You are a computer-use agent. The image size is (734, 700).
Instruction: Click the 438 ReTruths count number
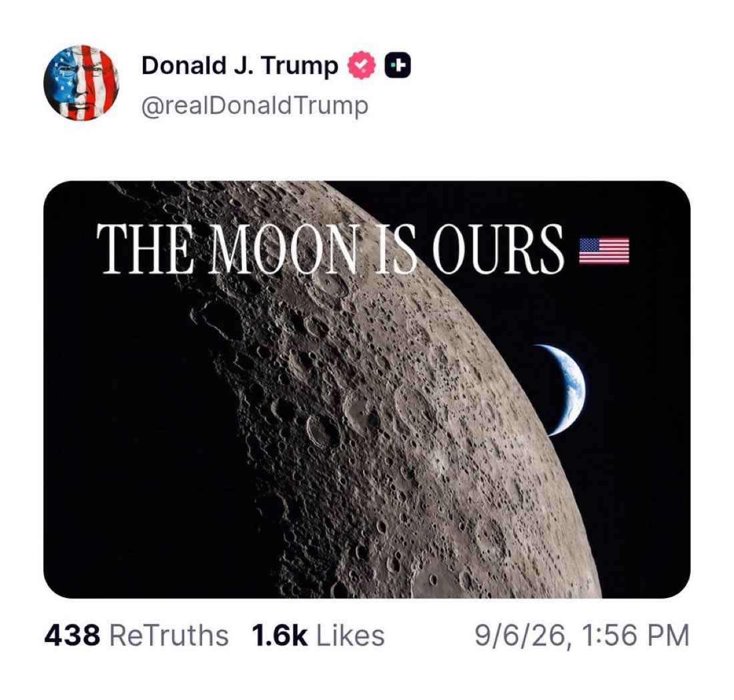[x=71, y=636]
